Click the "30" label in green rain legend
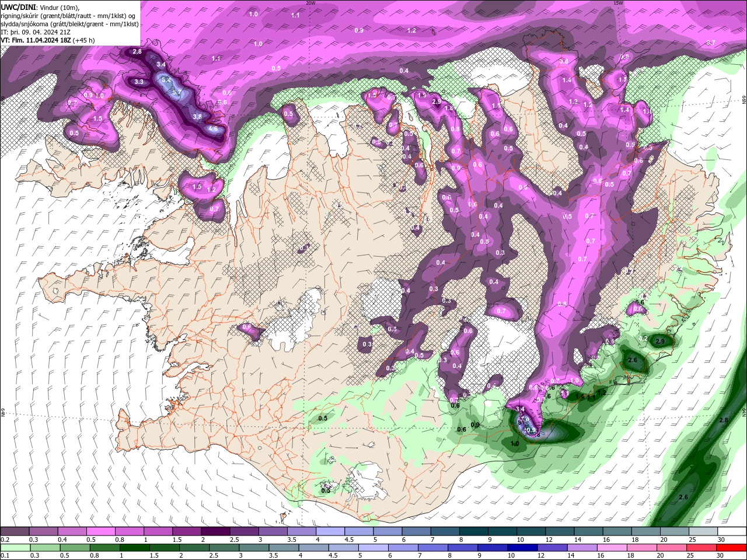This screenshot has height=560, width=747. (720, 555)
